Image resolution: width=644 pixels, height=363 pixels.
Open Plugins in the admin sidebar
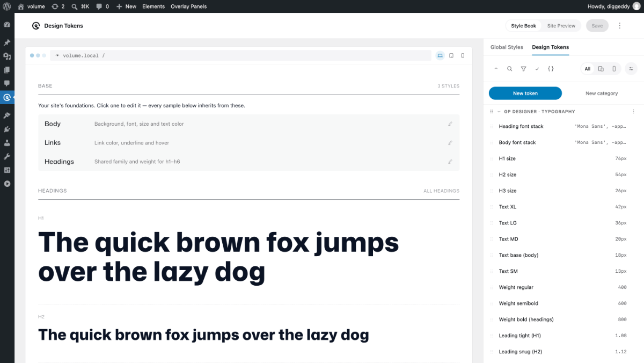click(x=7, y=129)
